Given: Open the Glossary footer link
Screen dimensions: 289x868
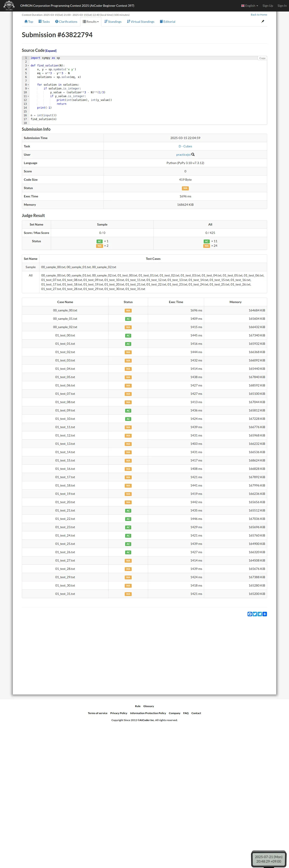Looking at the screenshot, I should pyautogui.click(x=148, y=706).
